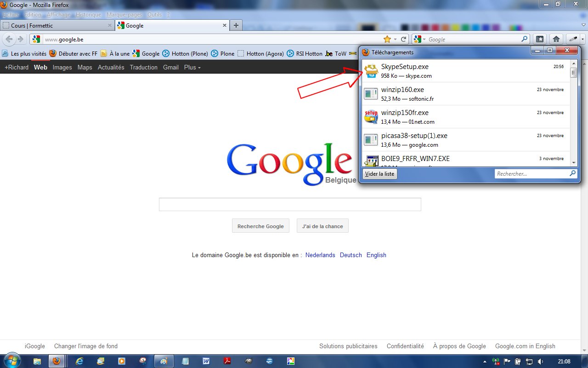Image resolution: width=588 pixels, height=368 pixels.
Task: Click the address bar showing www.google.be
Action: click(207, 39)
